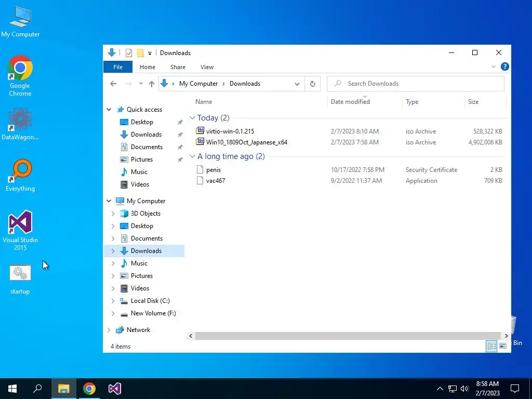This screenshot has width=532, height=399.
Task: Open Visual Studio 2015 desktop shortcut
Action: pyautogui.click(x=20, y=230)
